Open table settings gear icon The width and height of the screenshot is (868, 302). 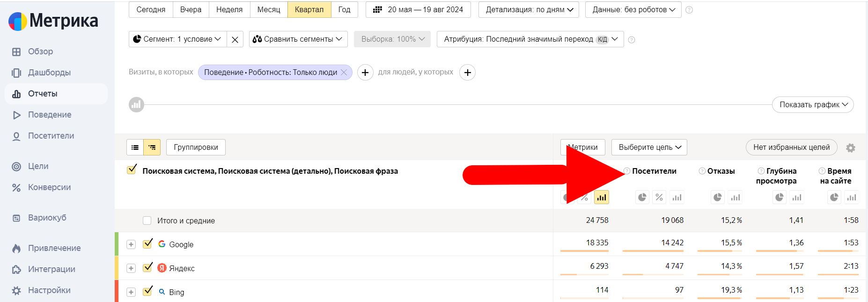[x=850, y=148]
